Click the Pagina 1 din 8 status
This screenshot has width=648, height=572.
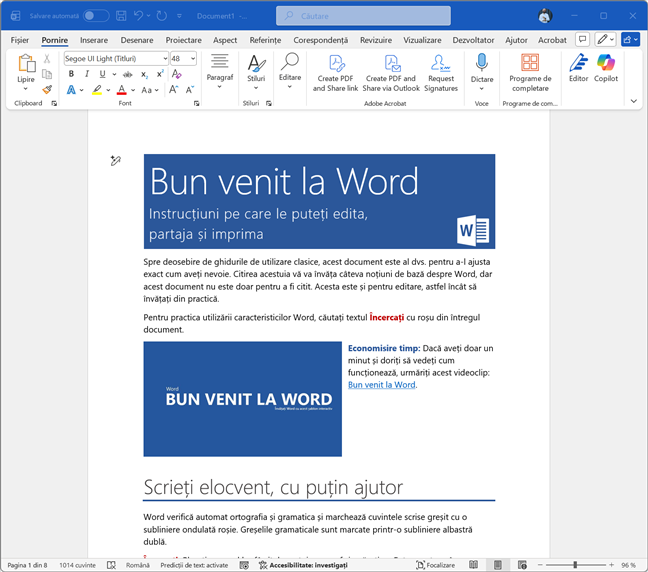click(27, 565)
